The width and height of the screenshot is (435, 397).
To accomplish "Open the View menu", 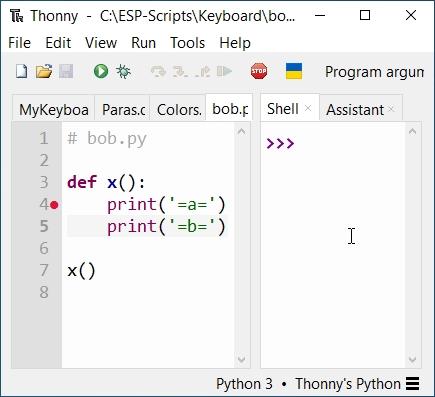I will pyautogui.click(x=101, y=43).
